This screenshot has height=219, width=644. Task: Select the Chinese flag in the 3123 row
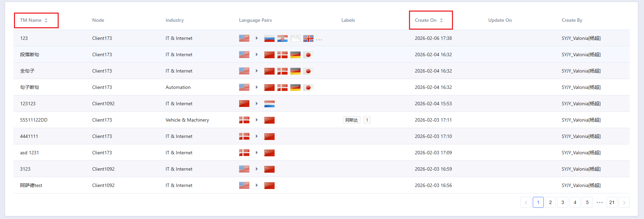[269, 169]
